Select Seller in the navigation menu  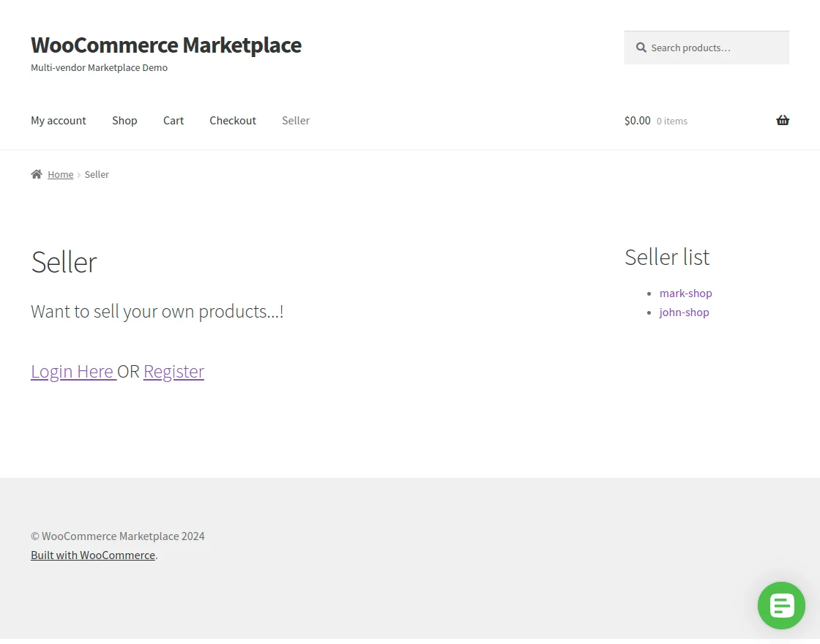pyautogui.click(x=296, y=121)
